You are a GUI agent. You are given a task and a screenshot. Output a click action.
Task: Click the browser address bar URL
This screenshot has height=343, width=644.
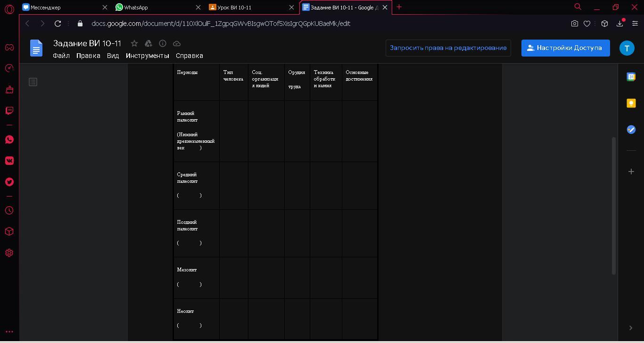point(221,24)
